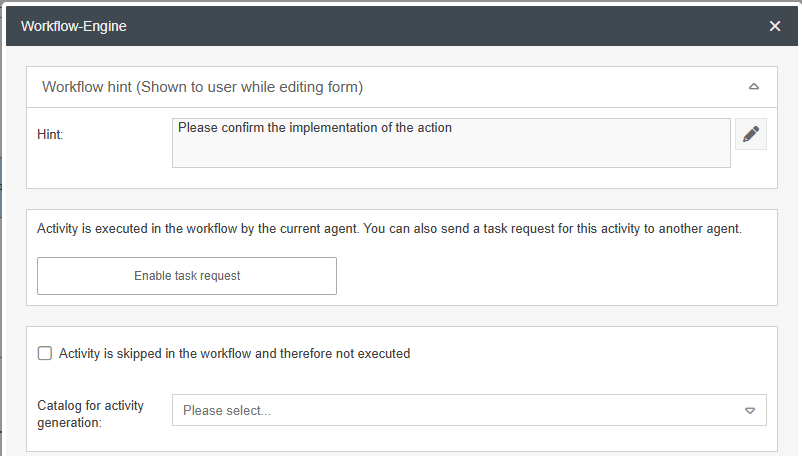
Task: Click empty space right of Enable task request
Action: [x=550, y=276]
